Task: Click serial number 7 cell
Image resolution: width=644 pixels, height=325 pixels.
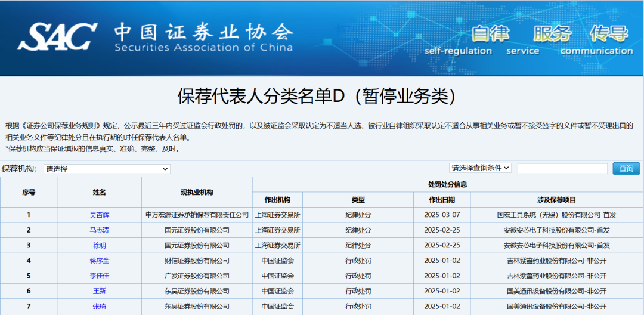Action: coord(29,306)
